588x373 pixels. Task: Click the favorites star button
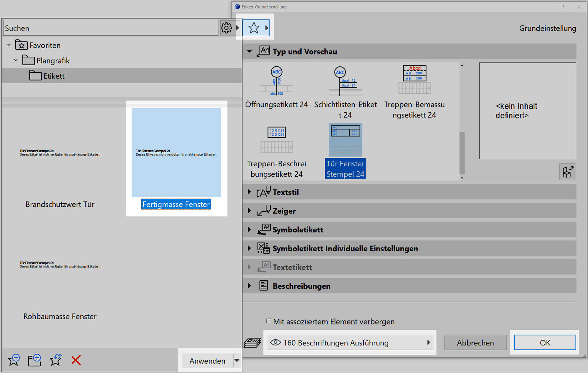click(254, 28)
